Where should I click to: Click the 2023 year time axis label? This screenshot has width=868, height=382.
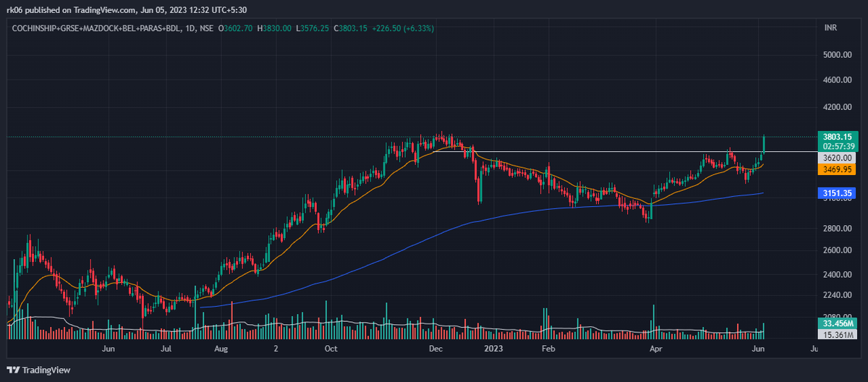coord(493,349)
